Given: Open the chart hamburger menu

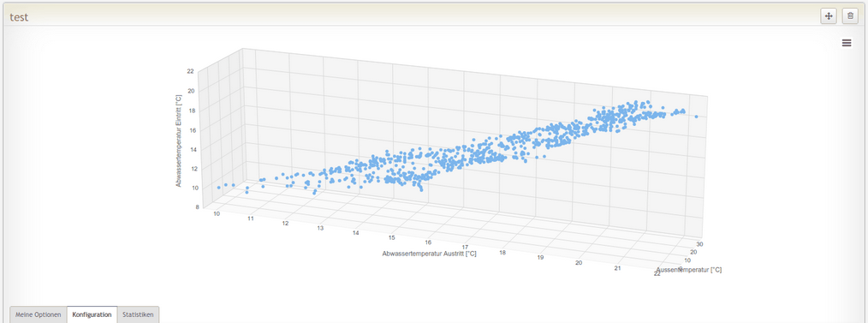Looking at the screenshot, I should (x=847, y=43).
